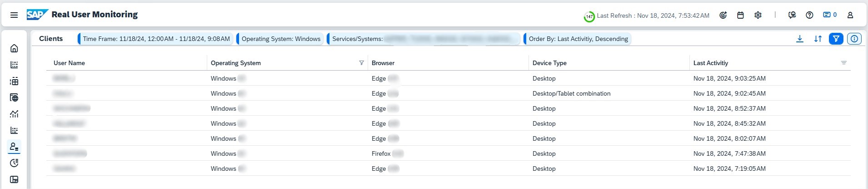Open the hamburger navigation menu
868x189 pixels.
coord(14,15)
